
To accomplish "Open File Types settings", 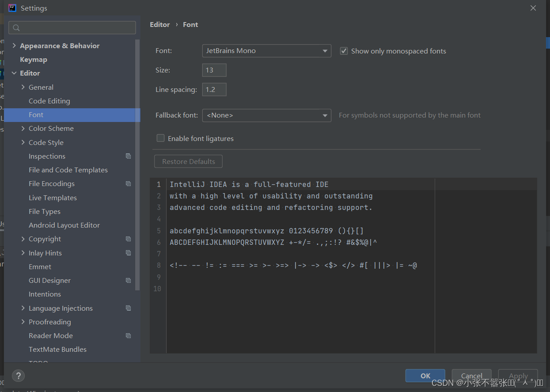I will [45, 211].
